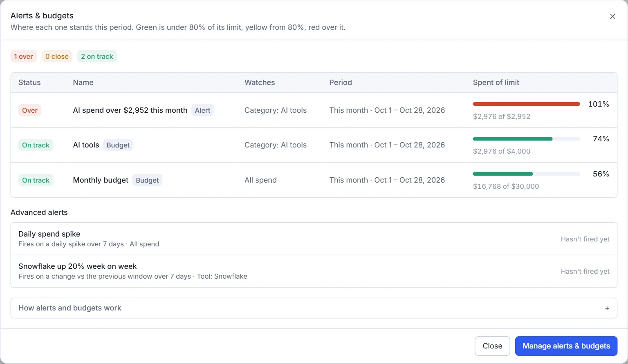The width and height of the screenshot is (628, 364).
Task: Close the Alerts & budgets dialog with X
Action: 612,16
